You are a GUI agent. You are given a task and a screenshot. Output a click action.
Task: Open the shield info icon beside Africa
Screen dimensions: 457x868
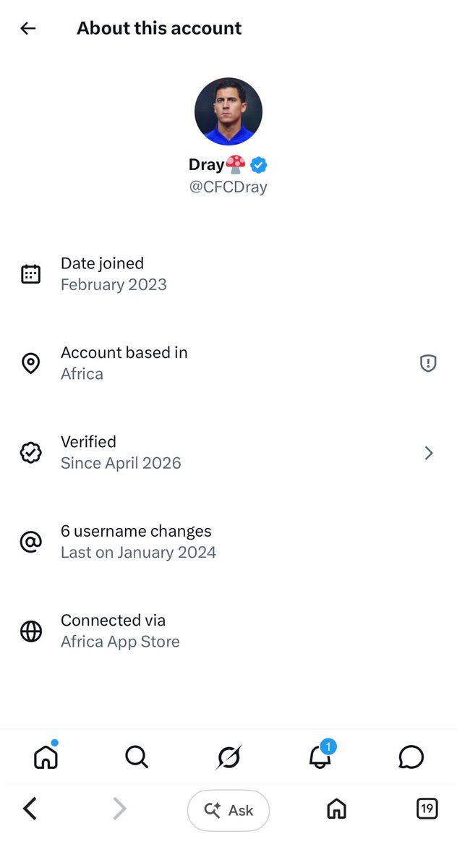(428, 363)
